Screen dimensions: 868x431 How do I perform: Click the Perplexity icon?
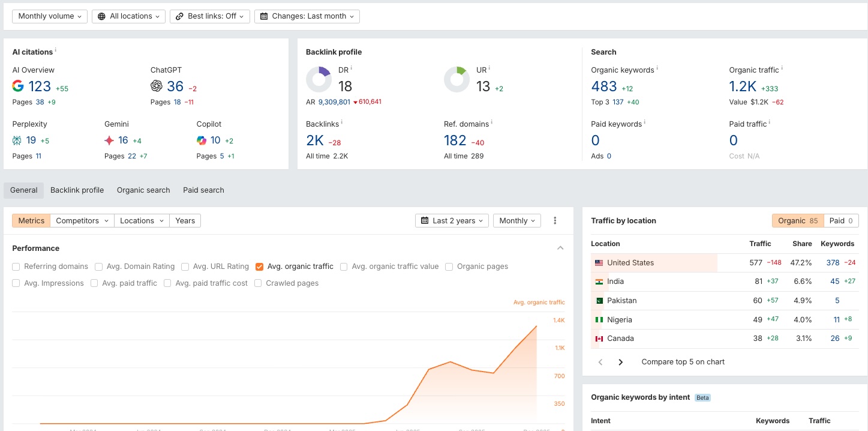[x=17, y=140]
